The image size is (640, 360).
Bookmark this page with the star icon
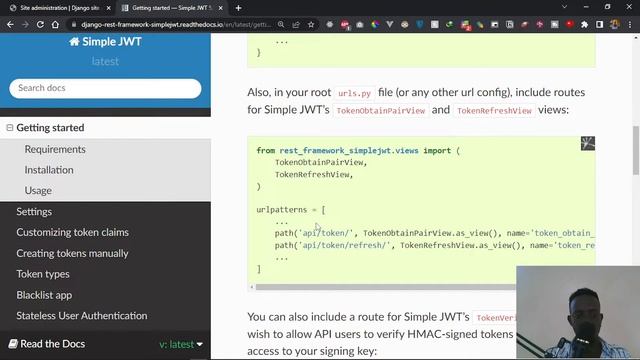(311, 24)
